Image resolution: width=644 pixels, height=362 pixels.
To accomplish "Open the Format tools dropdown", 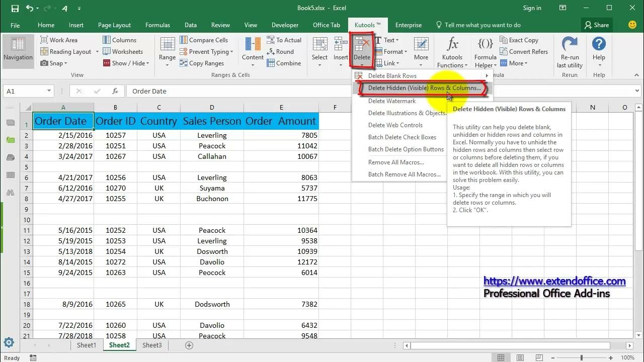I will click(x=391, y=52).
